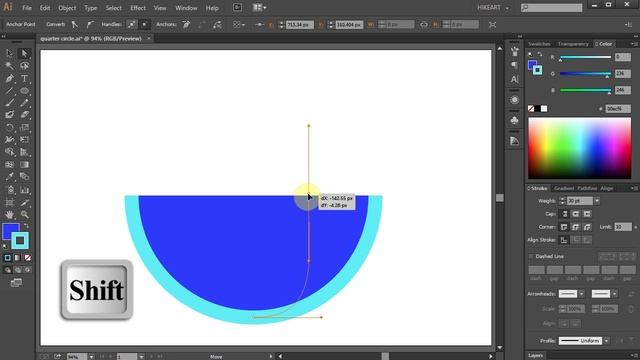Image resolution: width=640 pixels, height=360 pixels.
Task: Switch to the Pathfinder panel tab
Action: pyautogui.click(x=587, y=188)
